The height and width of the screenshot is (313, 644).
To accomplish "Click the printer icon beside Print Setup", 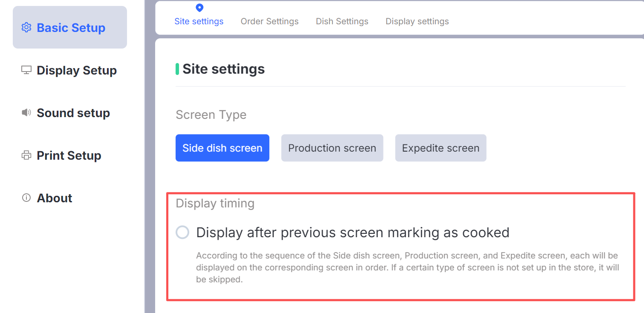I will pos(26,155).
